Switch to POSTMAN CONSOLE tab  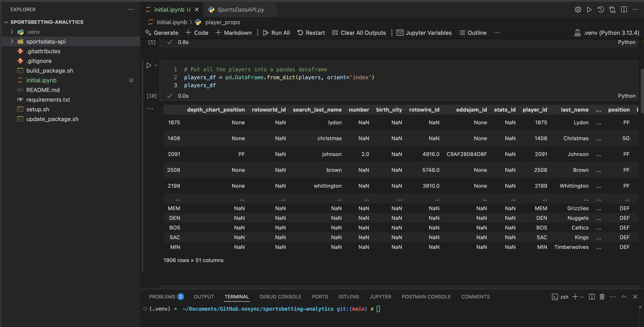coord(426,297)
